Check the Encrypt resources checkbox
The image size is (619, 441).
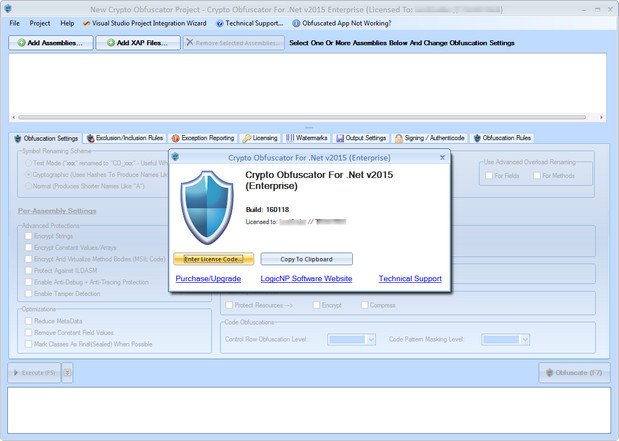[x=317, y=305]
